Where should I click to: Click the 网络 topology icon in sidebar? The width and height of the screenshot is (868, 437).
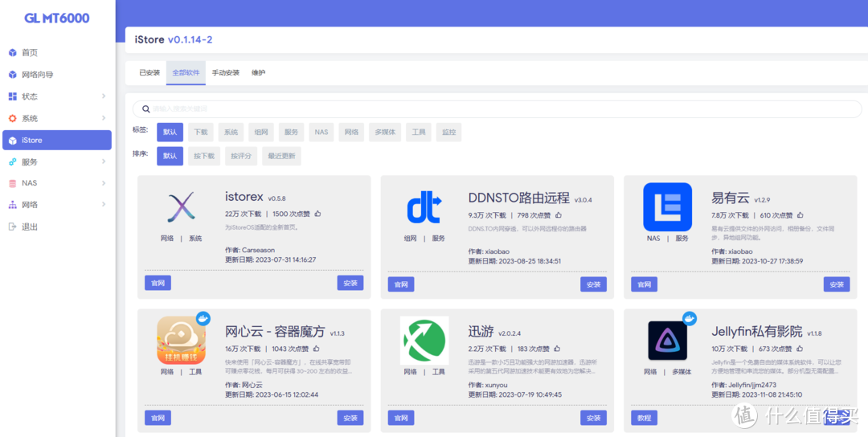pos(13,205)
